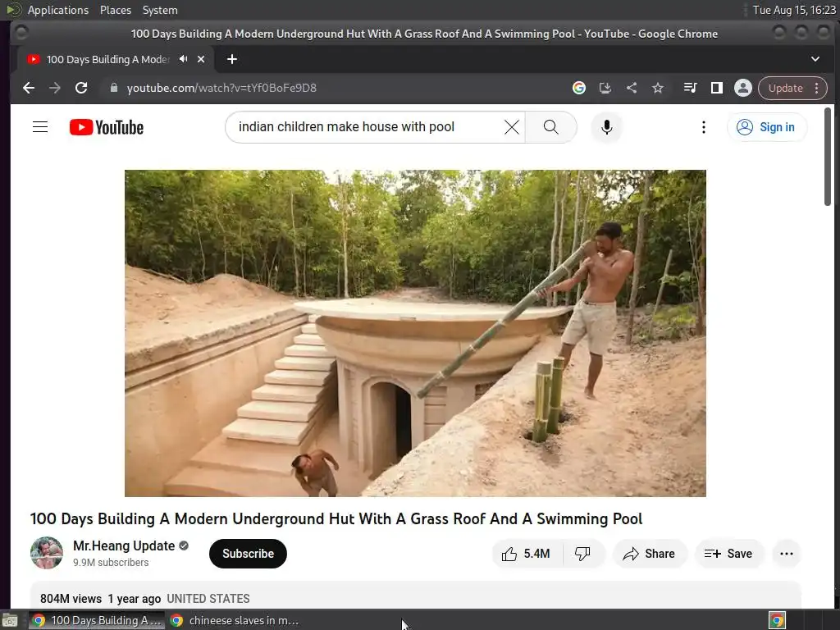Screen dimensions: 840x630
Task: Mute the tab using the speaker icon
Action: coord(184,59)
